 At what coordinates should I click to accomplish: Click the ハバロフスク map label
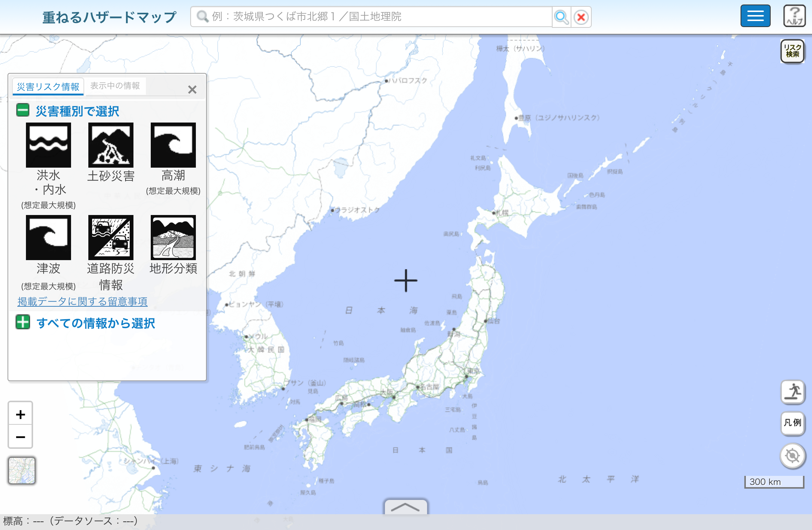pyautogui.click(x=408, y=80)
